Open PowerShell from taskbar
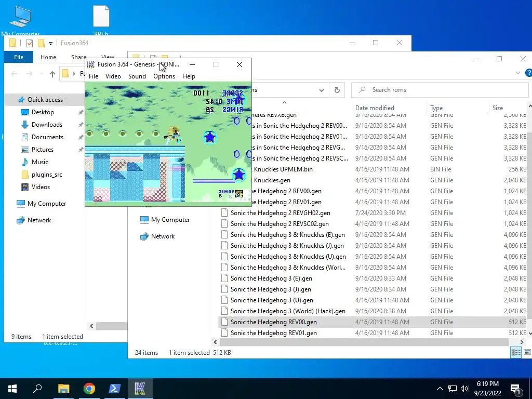The width and height of the screenshot is (532, 399). click(114, 389)
